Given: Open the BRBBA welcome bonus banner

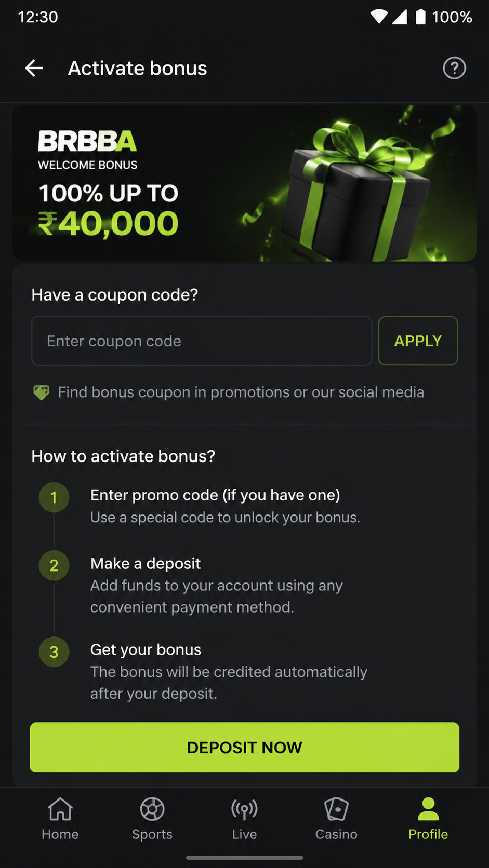Looking at the screenshot, I should tap(244, 183).
